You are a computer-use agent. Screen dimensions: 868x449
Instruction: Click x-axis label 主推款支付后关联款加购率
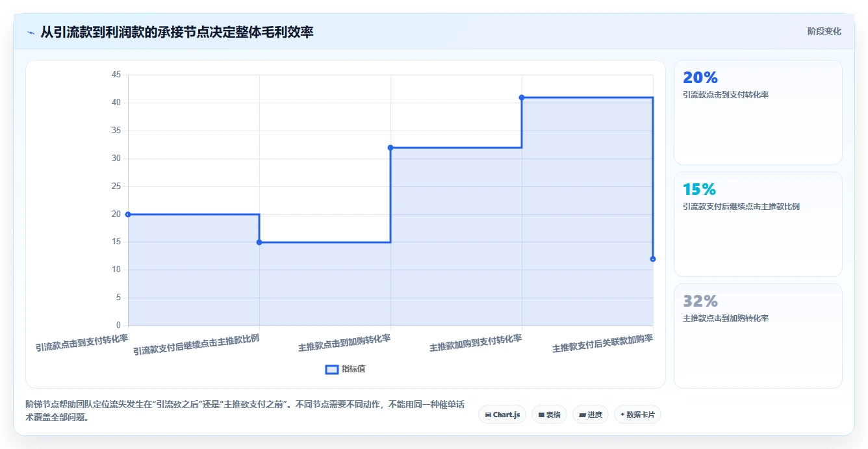coord(603,343)
